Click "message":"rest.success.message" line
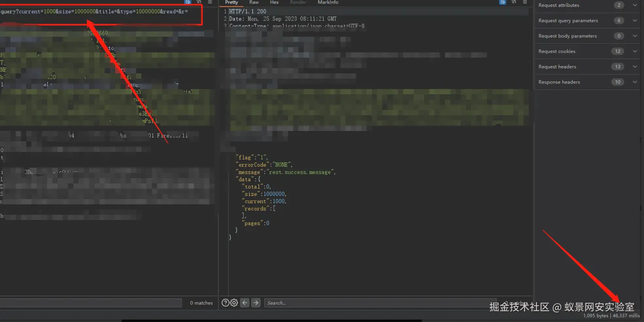644x322 pixels. coord(286,172)
